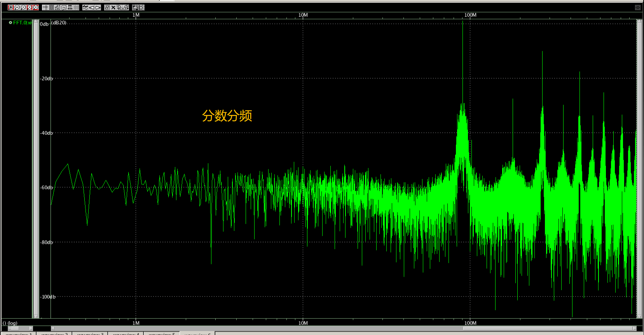
Task: Select the FFT.0 signal name label
Action: point(22,23)
